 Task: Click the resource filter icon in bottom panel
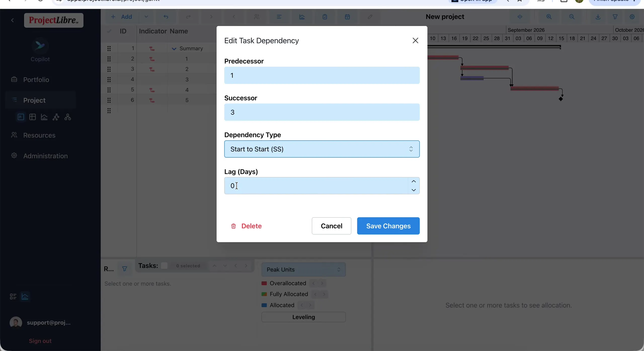[x=125, y=269]
